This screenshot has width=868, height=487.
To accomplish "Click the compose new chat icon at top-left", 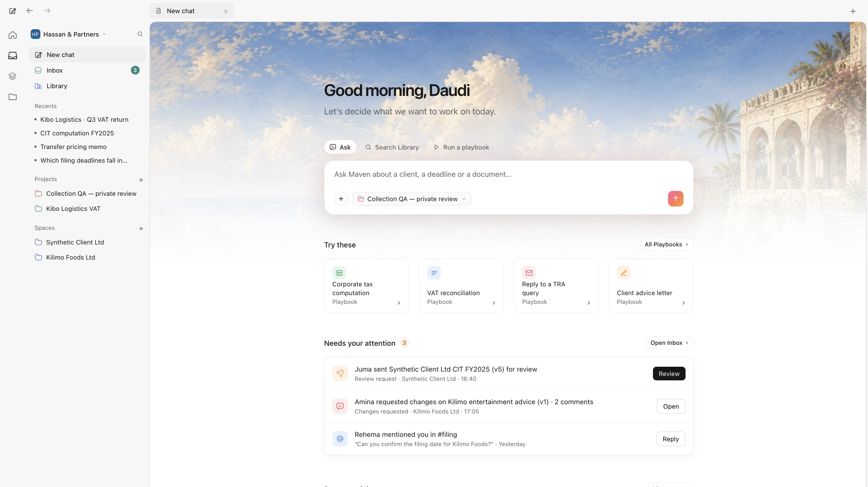I will [x=13, y=11].
